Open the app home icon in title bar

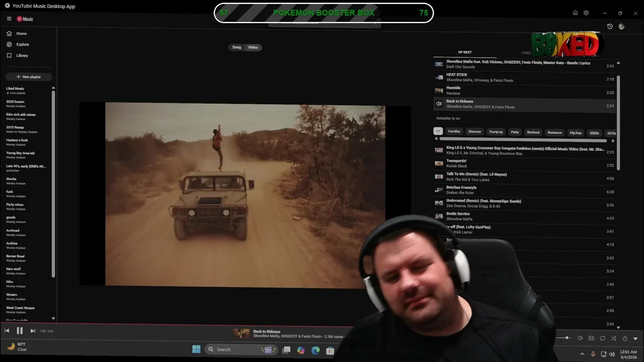575,13
